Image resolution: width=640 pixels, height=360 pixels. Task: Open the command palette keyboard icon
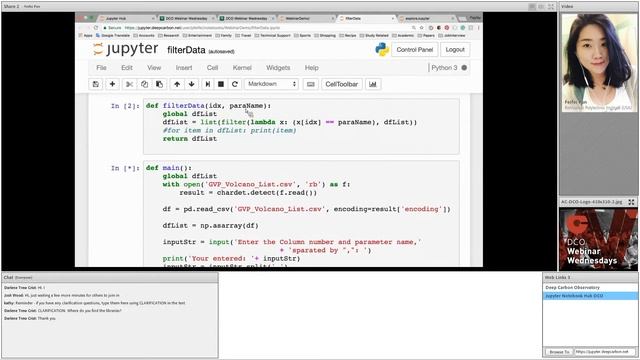311,84
